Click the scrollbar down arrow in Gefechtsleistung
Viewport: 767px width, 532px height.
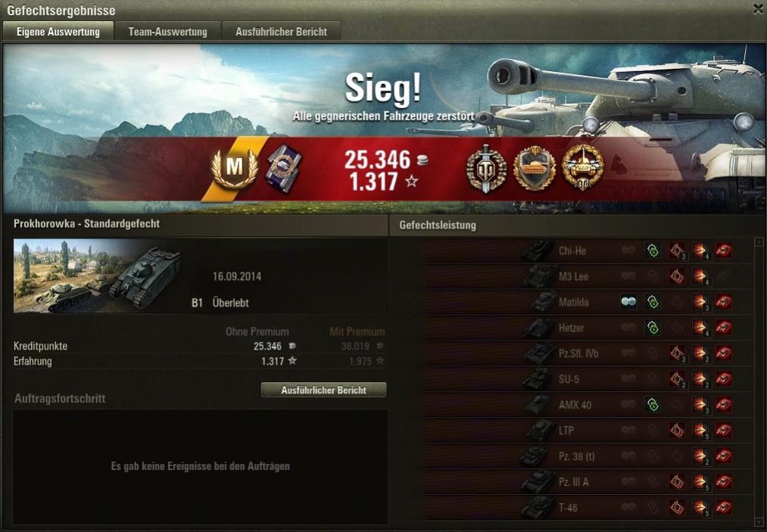point(759,521)
